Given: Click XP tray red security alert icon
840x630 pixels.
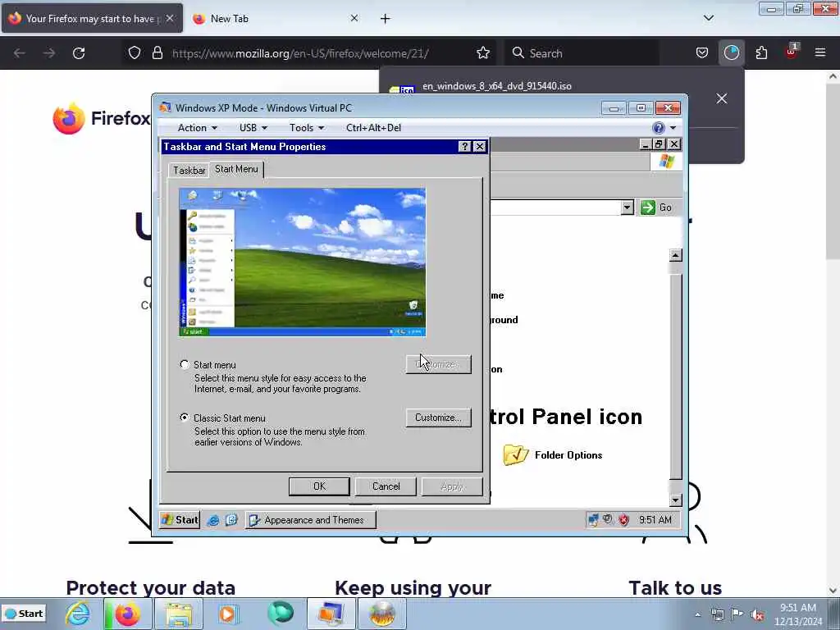Looking at the screenshot, I should pyautogui.click(x=624, y=519).
